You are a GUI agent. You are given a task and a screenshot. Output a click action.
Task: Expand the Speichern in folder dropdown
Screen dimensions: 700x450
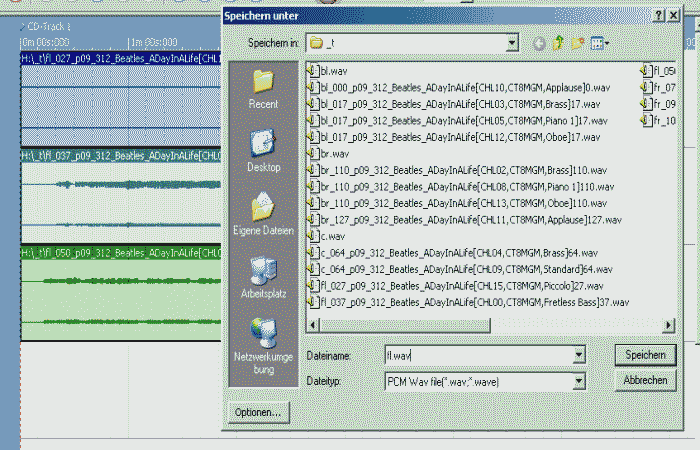coord(512,43)
